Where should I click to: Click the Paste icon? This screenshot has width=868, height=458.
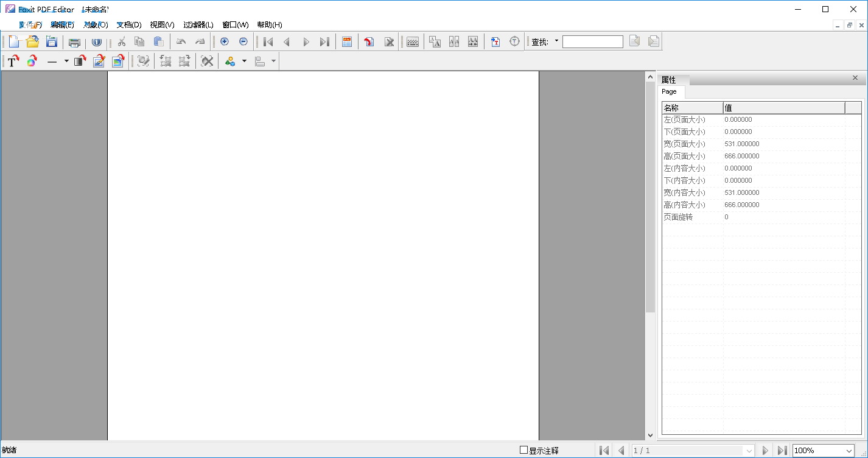point(158,41)
